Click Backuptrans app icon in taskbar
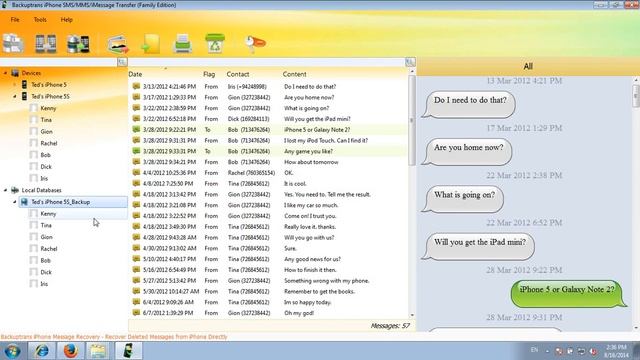640x360 pixels. click(x=128, y=351)
